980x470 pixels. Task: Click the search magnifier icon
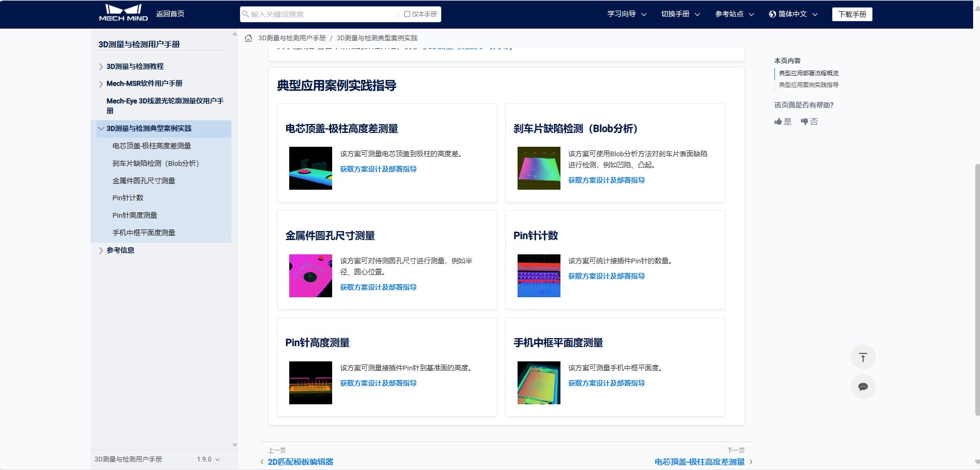(x=246, y=14)
